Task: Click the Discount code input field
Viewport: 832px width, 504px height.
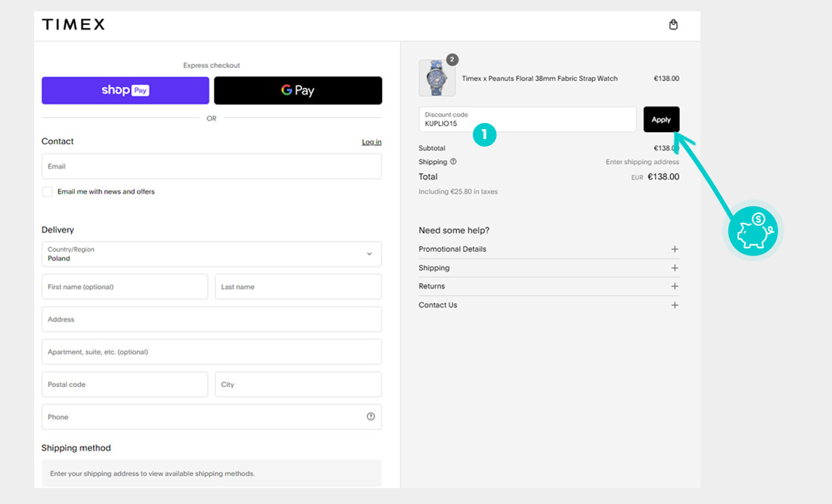Action: [527, 119]
